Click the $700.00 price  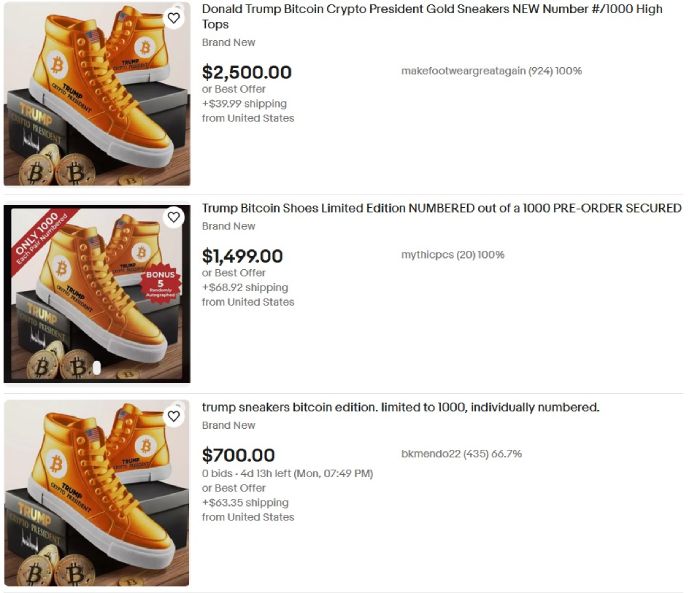pyautogui.click(x=238, y=455)
